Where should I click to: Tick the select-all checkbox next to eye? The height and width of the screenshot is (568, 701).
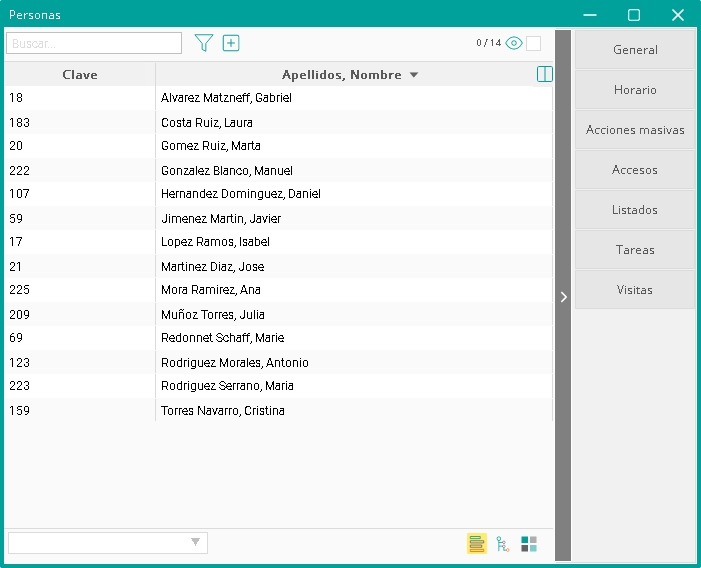coord(533,43)
